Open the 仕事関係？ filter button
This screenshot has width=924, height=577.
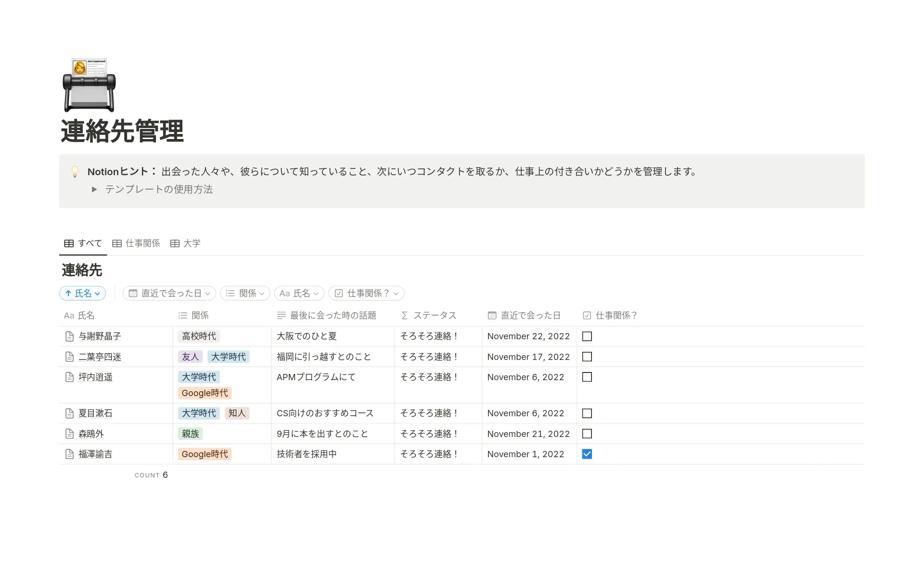tap(366, 293)
